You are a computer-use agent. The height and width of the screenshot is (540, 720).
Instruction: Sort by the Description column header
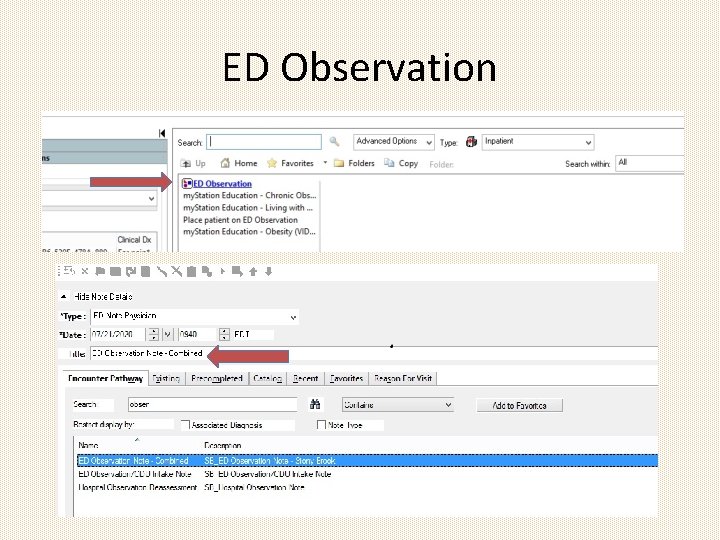pos(223,445)
